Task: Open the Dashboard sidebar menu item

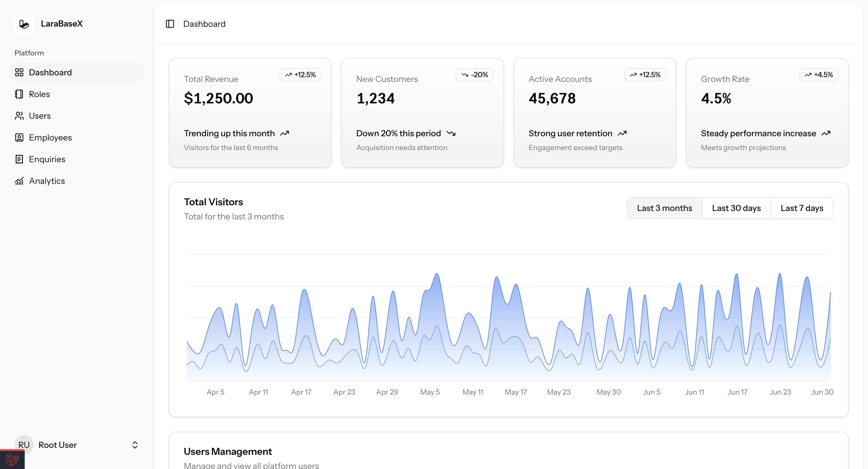Action: coord(77,72)
